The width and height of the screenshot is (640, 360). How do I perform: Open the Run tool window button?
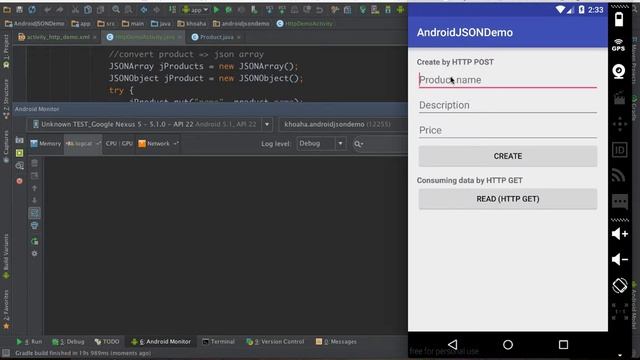(29, 342)
